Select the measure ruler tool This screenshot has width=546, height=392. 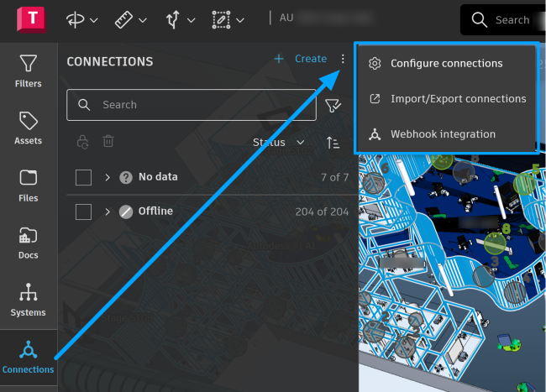123,19
